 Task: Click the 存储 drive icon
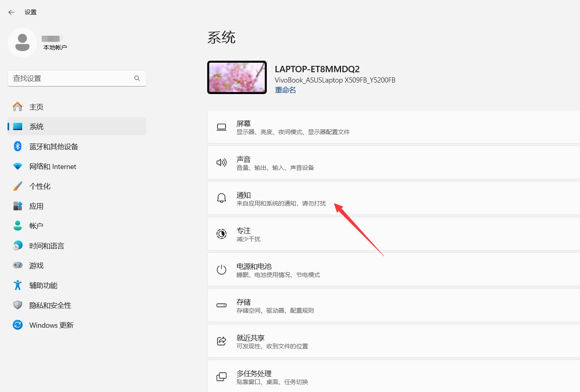pyautogui.click(x=222, y=305)
